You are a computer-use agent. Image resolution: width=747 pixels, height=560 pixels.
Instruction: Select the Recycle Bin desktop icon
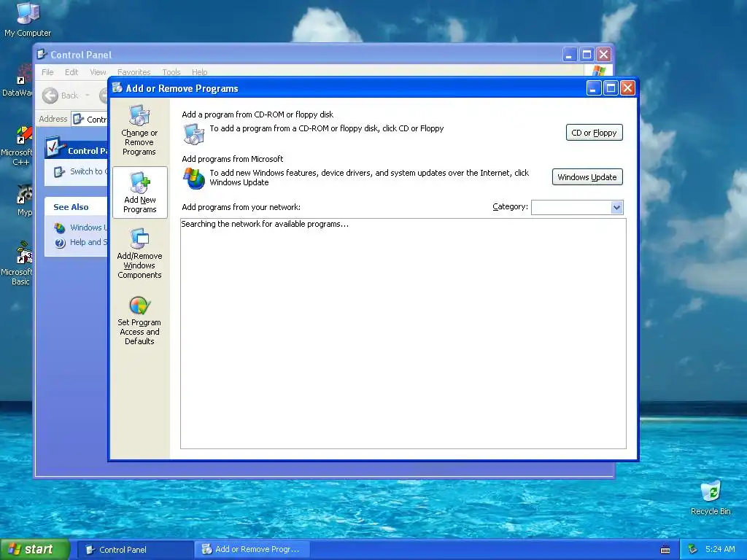point(711,498)
